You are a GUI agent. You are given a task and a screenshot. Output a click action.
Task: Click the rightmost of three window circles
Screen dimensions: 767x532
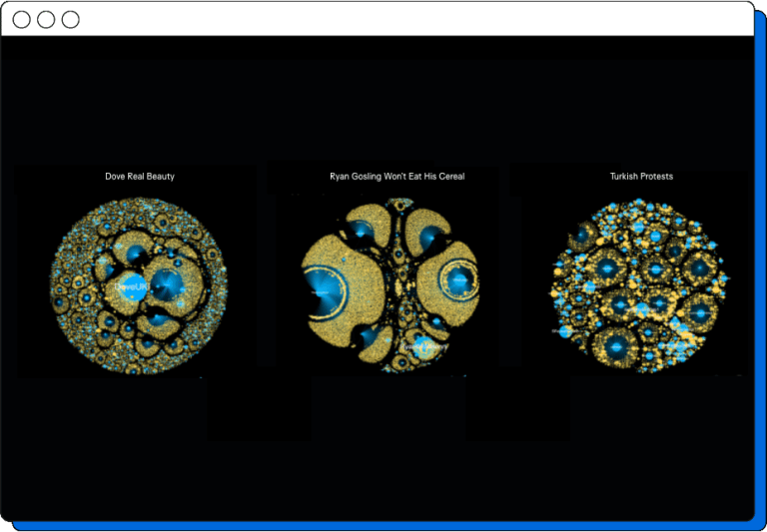pos(70,20)
